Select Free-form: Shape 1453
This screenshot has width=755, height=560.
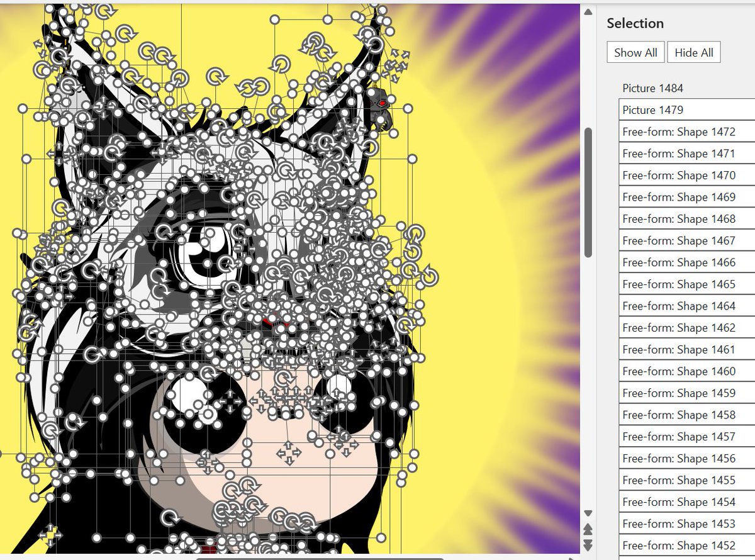687,524
